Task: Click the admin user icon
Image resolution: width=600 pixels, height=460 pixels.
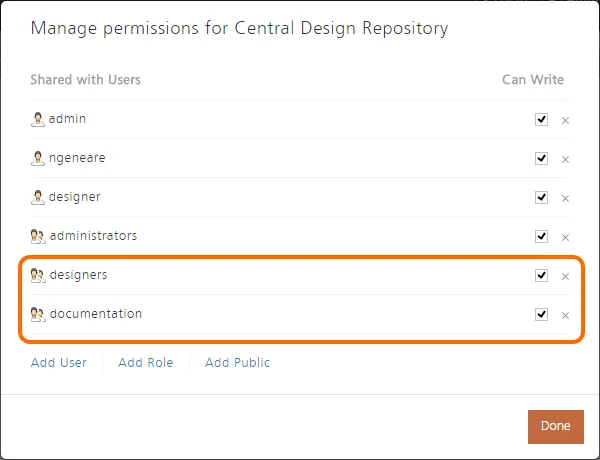Action: point(38,119)
